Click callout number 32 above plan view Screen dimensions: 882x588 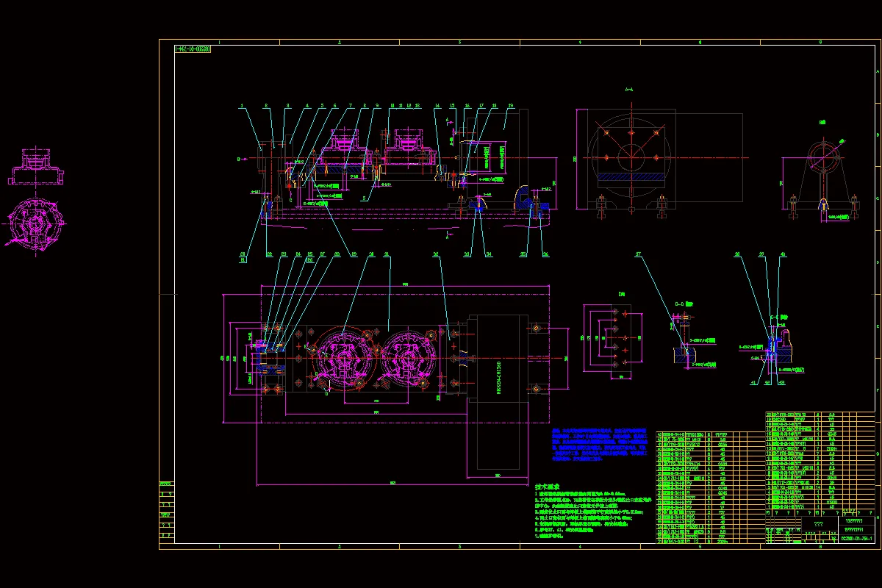pyautogui.click(x=436, y=255)
